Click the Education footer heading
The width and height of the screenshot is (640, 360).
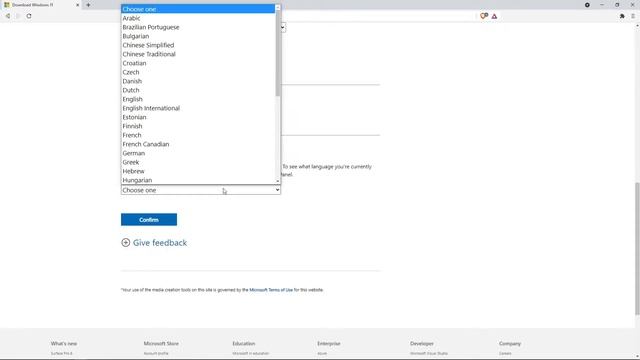[x=244, y=344]
